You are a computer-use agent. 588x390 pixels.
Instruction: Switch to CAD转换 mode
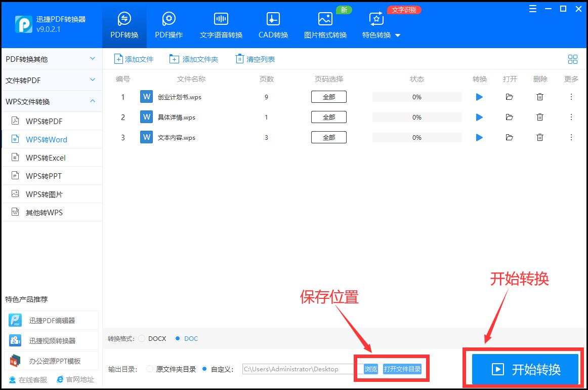tap(272, 24)
